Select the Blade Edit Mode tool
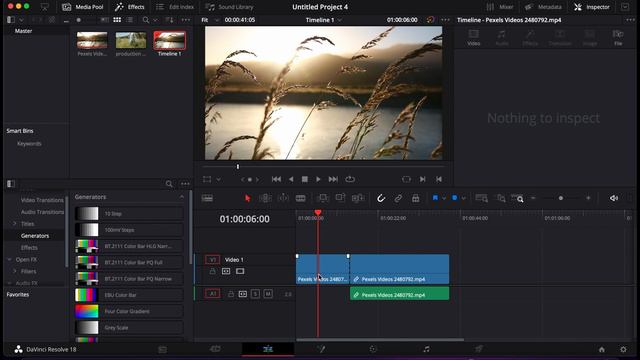Screen dimensions: 640x360 coord(300,198)
